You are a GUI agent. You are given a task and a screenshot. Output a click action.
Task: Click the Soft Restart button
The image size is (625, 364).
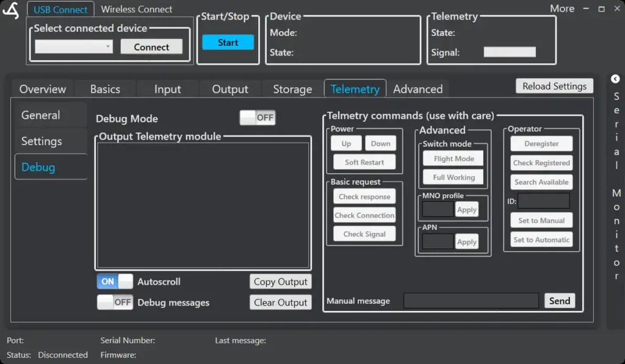coord(364,162)
